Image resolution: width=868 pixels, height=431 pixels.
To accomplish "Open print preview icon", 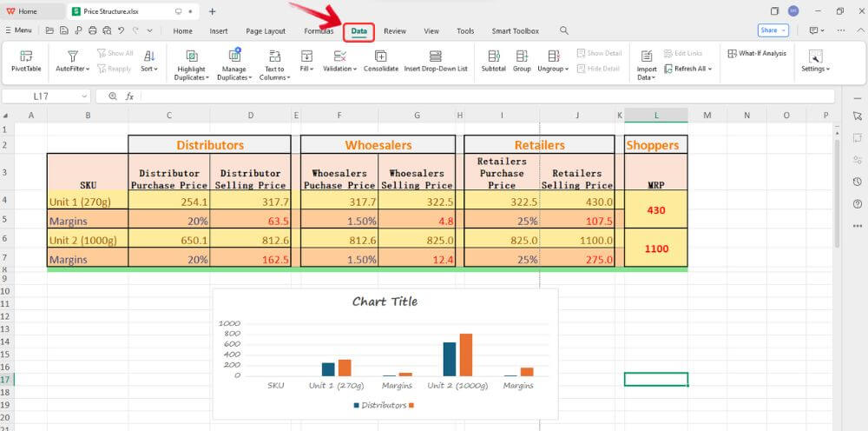I will (x=107, y=31).
